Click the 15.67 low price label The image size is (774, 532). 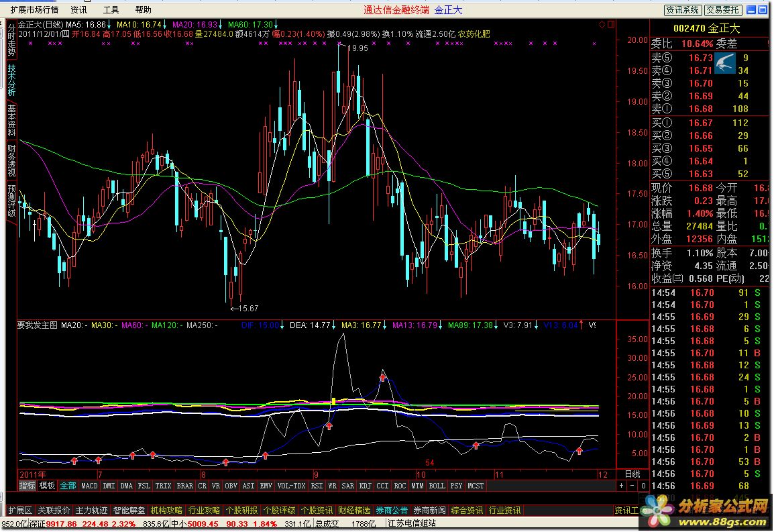[248, 309]
